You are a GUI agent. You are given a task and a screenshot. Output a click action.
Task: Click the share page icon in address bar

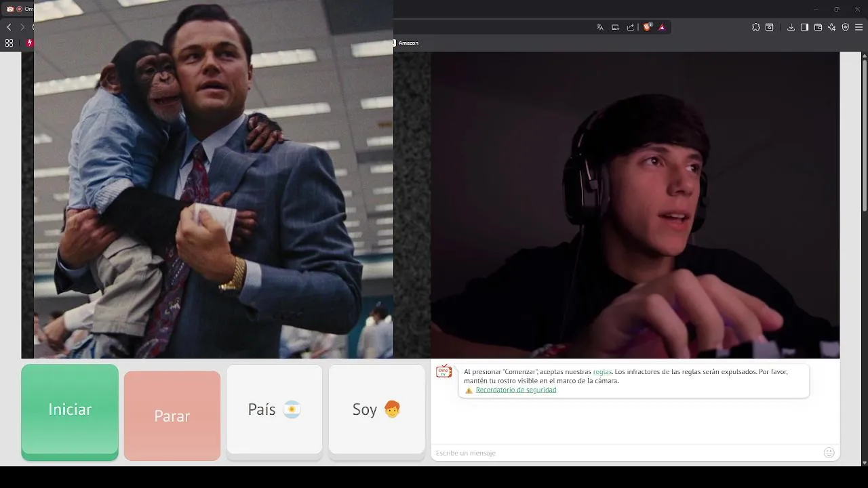click(x=631, y=27)
